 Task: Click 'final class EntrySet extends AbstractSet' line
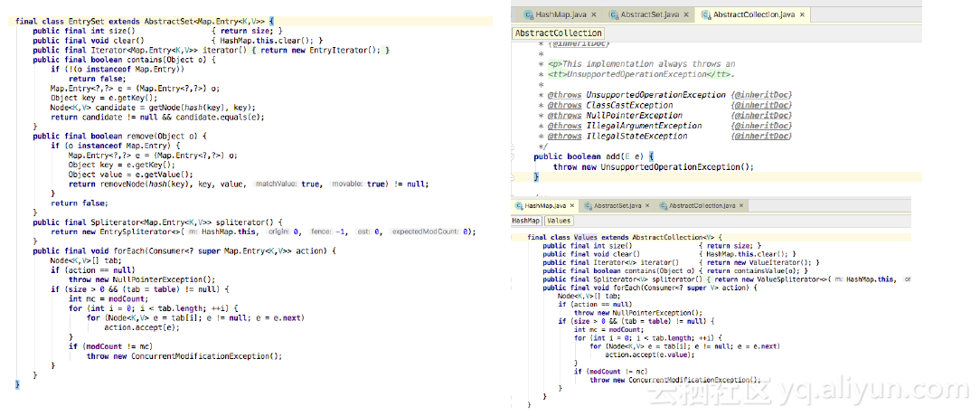coord(145,21)
